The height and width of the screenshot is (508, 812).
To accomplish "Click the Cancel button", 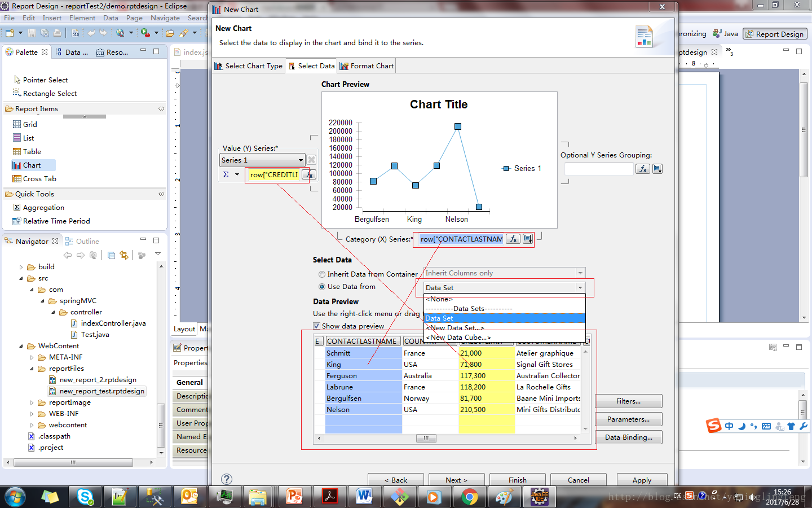I will click(579, 480).
